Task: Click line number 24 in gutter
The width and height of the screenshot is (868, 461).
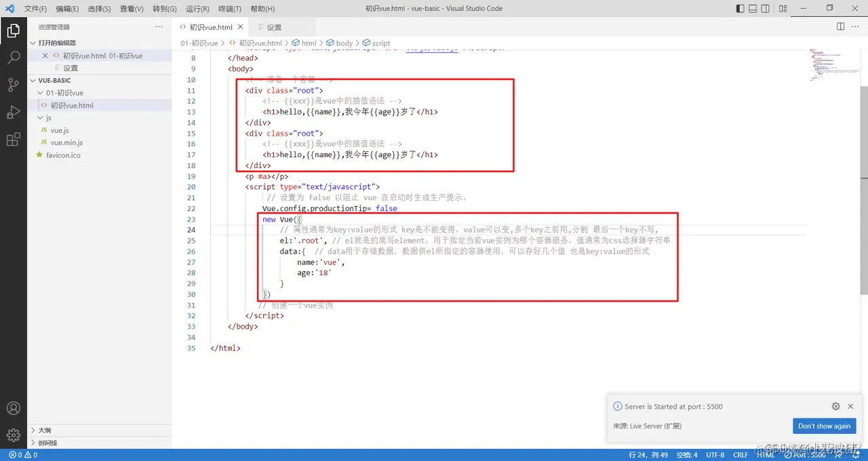Action: [191, 229]
